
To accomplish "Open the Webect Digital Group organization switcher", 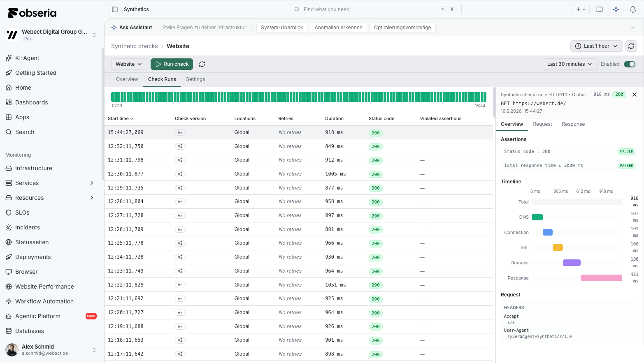I will [x=51, y=35].
